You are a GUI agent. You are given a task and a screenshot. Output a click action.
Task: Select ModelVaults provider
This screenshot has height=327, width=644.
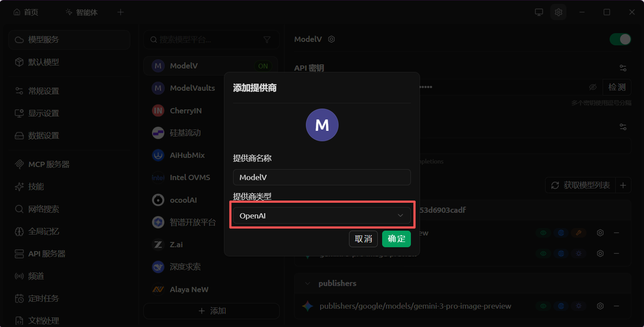click(211, 88)
